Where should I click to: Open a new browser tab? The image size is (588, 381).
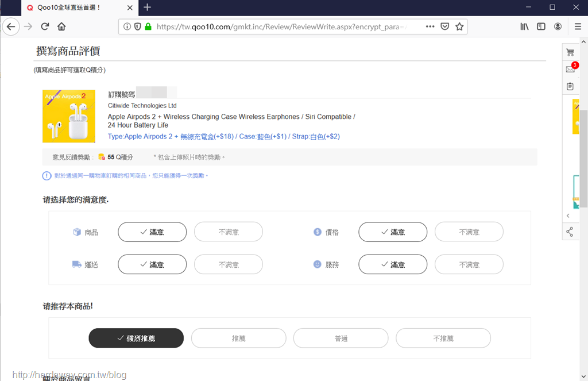pos(148,7)
